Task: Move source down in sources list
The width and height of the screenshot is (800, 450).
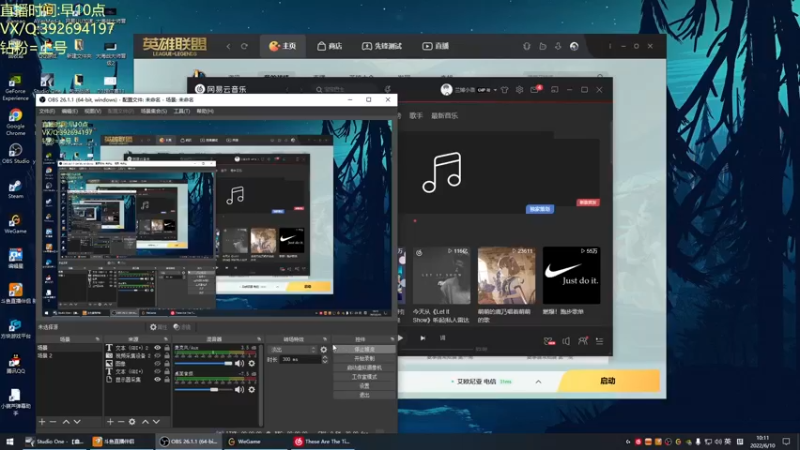Action: coord(156,422)
